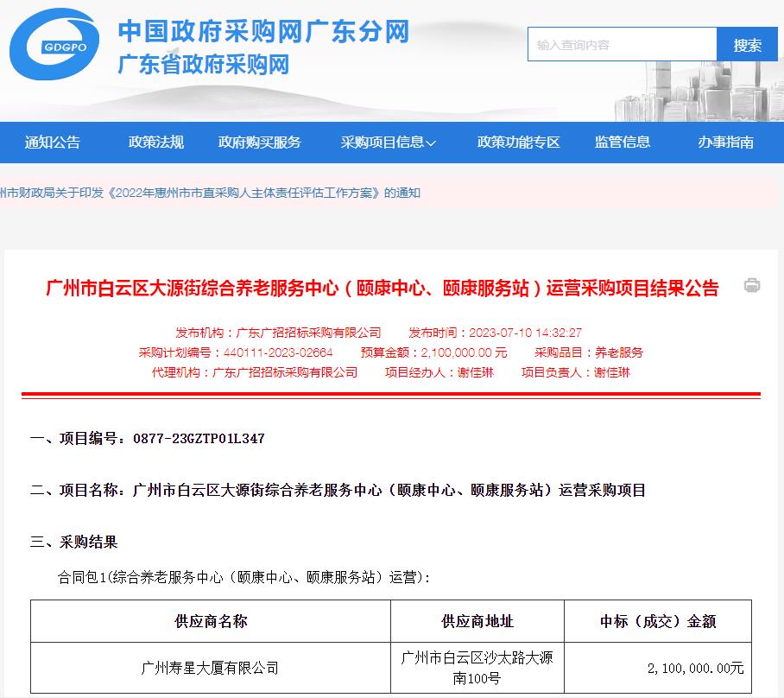Click the printer icon beside announcement title
The image size is (784, 698).
click(x=752, y=285)
